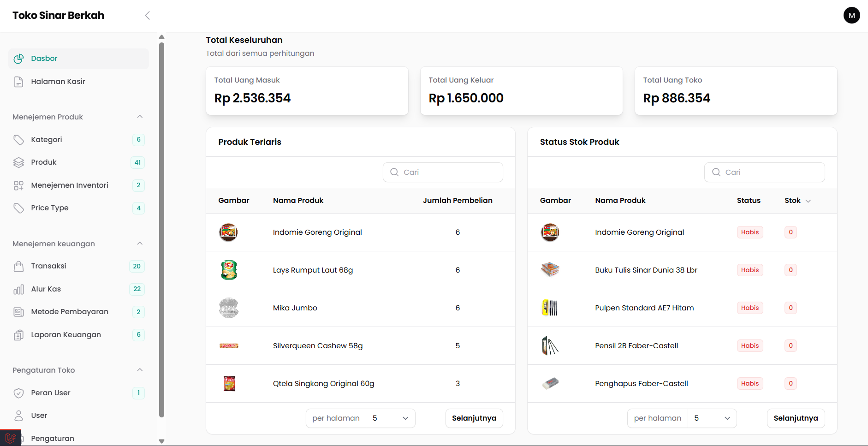
Task: Click the Buku Tulis Sinar Dunia image
Action: [550, 269]
